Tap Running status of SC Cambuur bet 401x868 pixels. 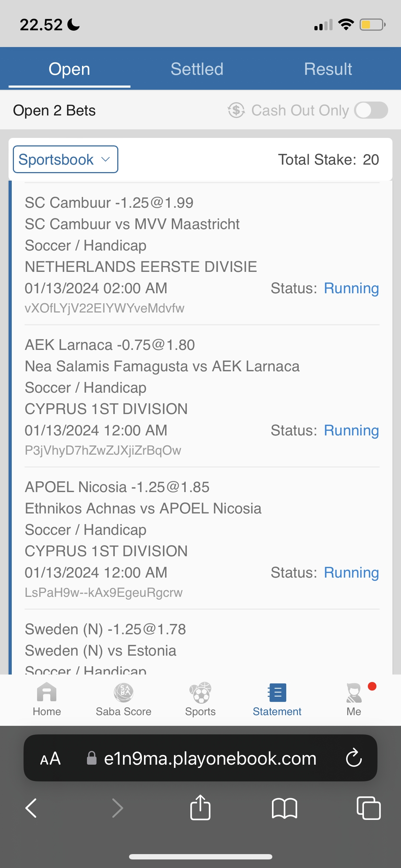point(351,288)
